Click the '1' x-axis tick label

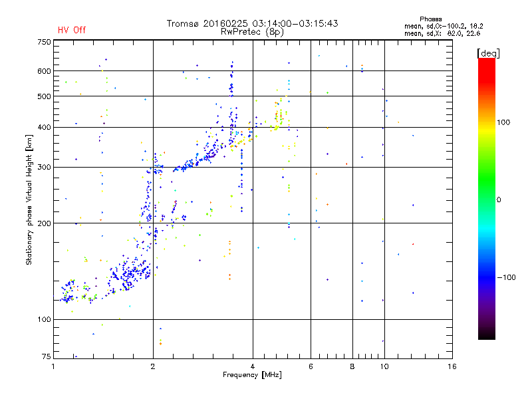coord(53,366)
